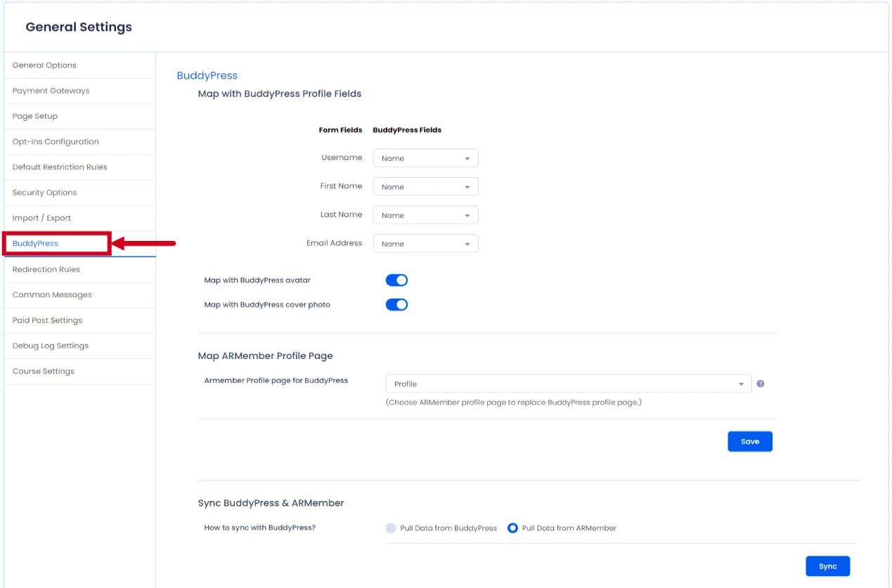Click the 'Username' form field label
The height and width of the screenshot is (588, 892).
[x=342, y=157]
